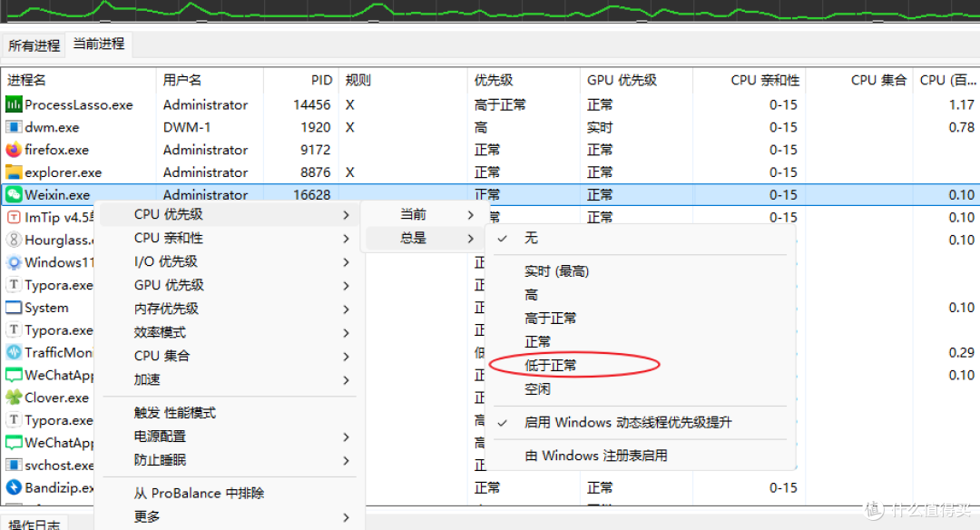Image resolution: width=980 pixels, height=530 pixels.
Task: Click PID 14456 cell
Action: coord(312,104)
